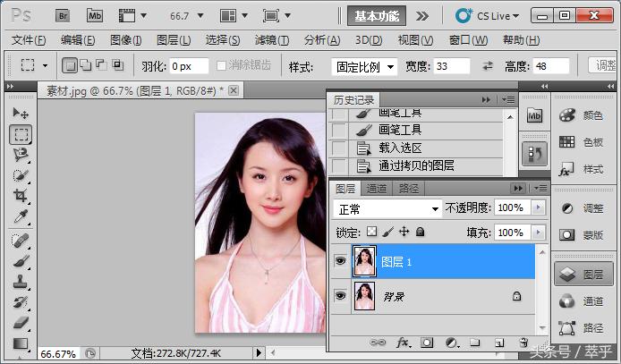The image size is (621, 364).
Task: Select the Clone Stamp tool
Action: pyautogui.click(x=21, y=282)
